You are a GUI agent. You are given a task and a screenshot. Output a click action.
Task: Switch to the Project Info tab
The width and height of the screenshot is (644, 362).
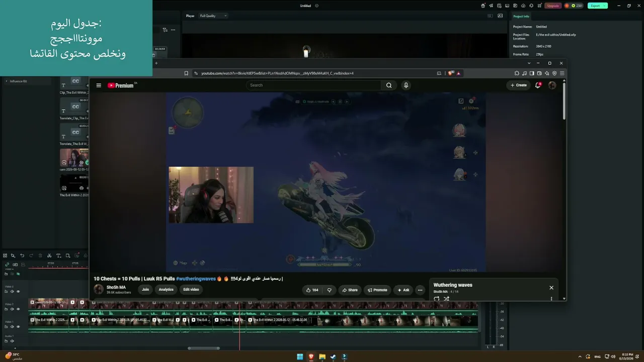point(521,17)
